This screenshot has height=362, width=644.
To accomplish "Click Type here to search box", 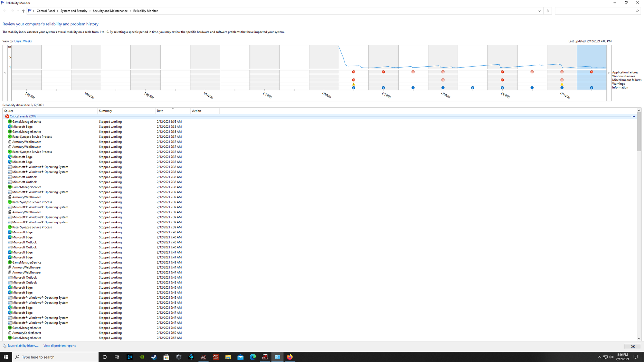I will click(x=55, y=357).
